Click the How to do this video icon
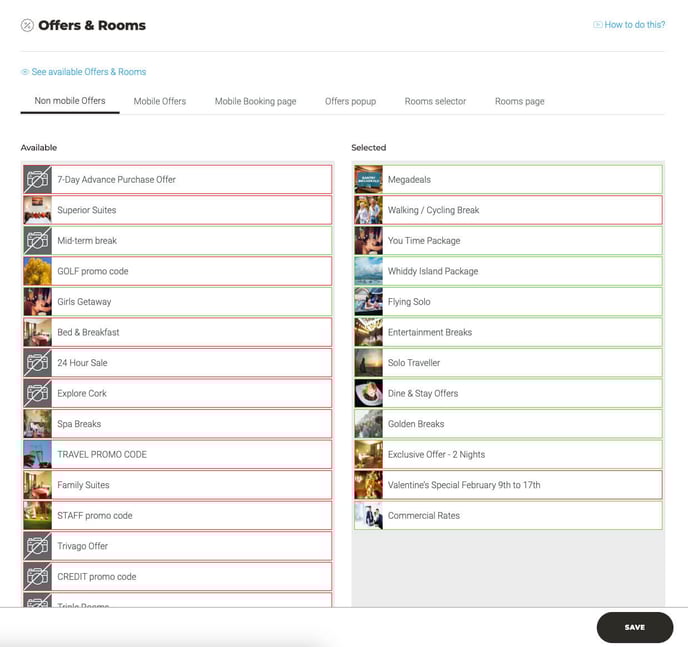Screen dimensions: 688x647 coord(597,25)
